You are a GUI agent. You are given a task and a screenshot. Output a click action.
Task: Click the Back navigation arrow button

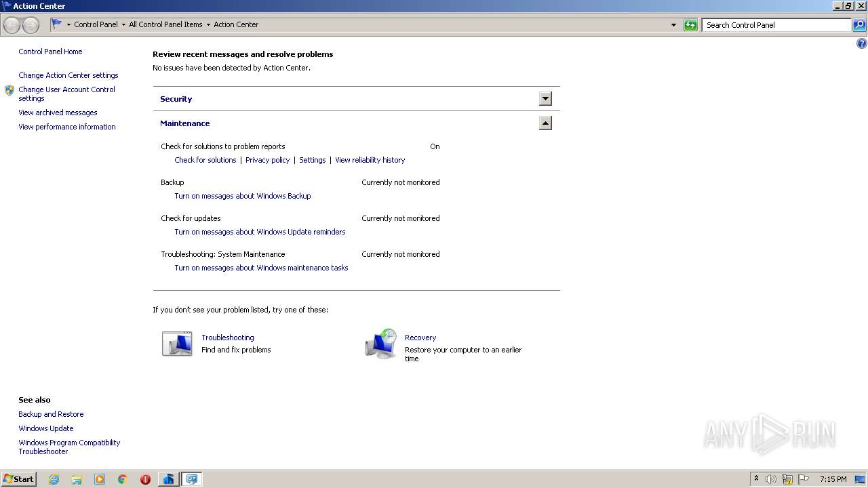tap(12, 25)
